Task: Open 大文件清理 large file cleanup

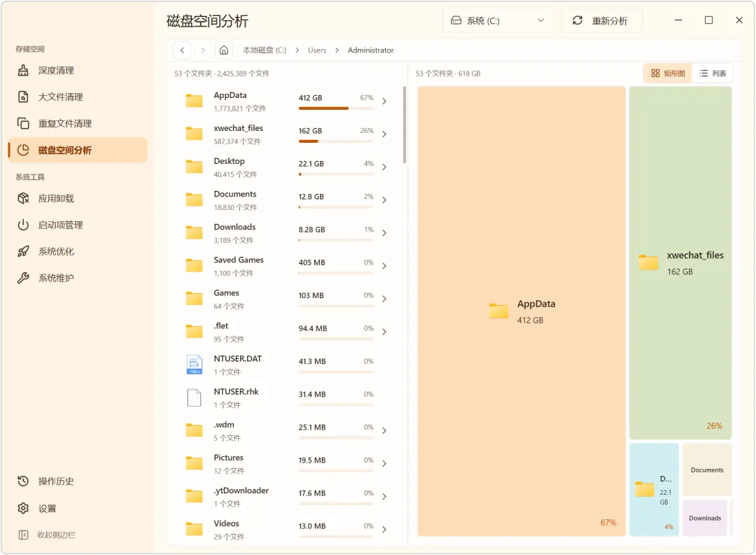Action: (x=77, y=97)
